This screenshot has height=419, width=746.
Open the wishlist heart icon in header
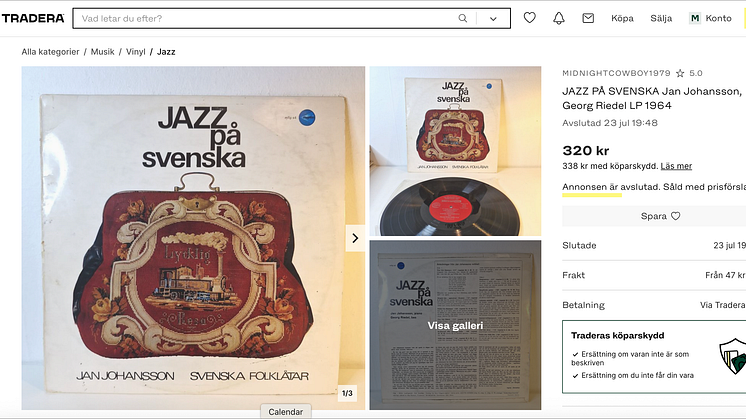[x=530, y=18]
